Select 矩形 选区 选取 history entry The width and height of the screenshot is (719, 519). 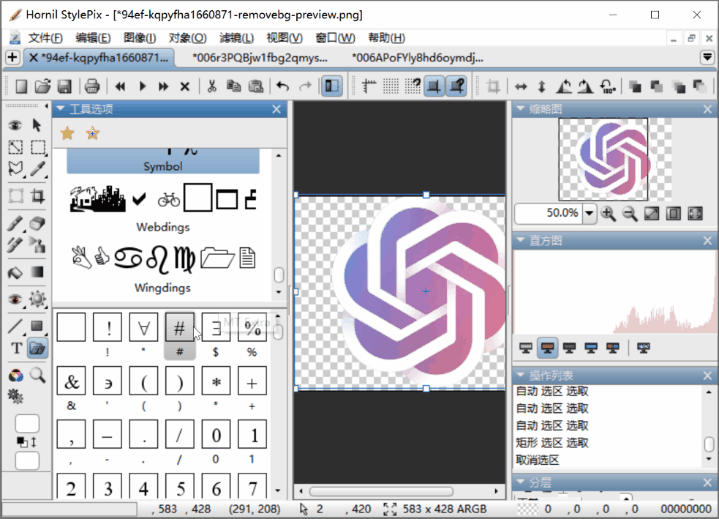[x=552, y=443]
